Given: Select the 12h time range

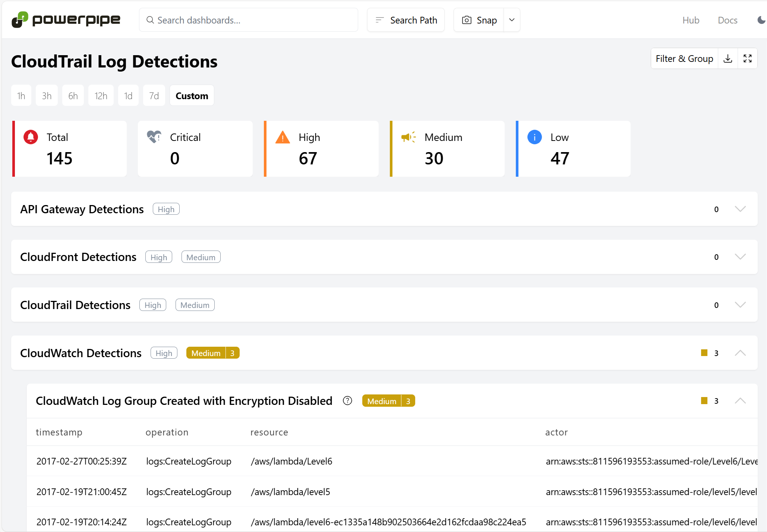Looking at the screenshot, I should click(101, 96).
